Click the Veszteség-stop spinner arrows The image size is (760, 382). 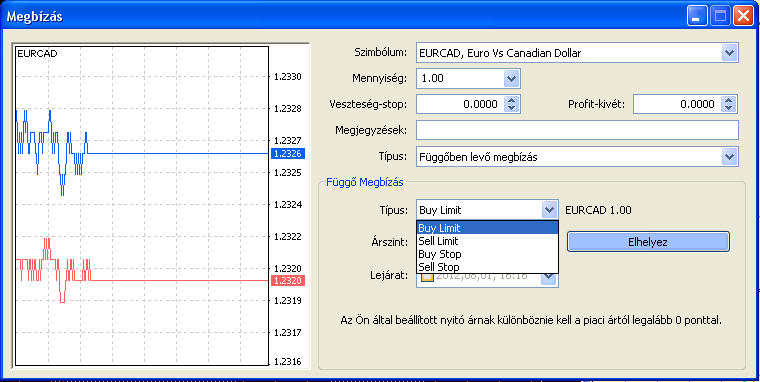point(512,104)
